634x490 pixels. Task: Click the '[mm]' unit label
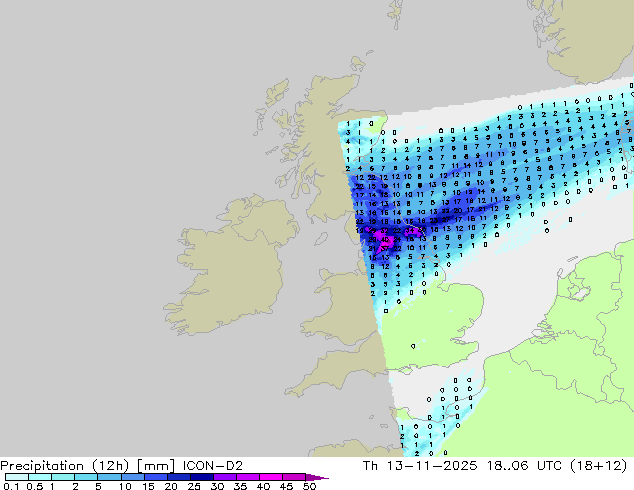[156, 466]
